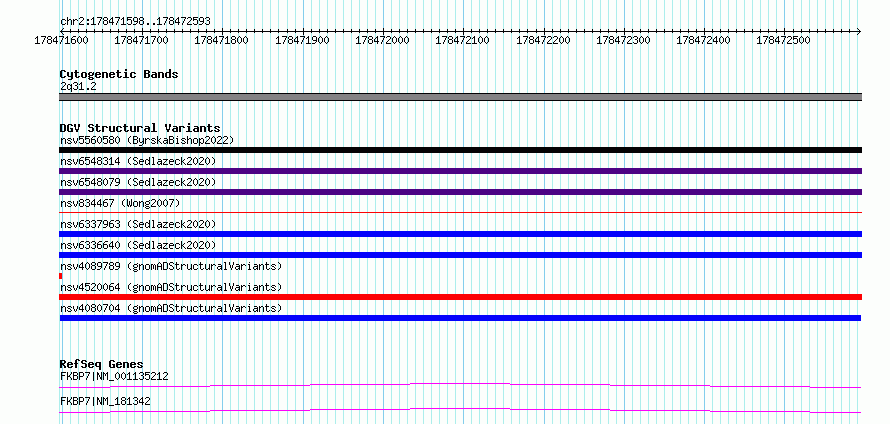Click ruler position 178471900
This screenshot has width=890, height=424.
[302, 40]
